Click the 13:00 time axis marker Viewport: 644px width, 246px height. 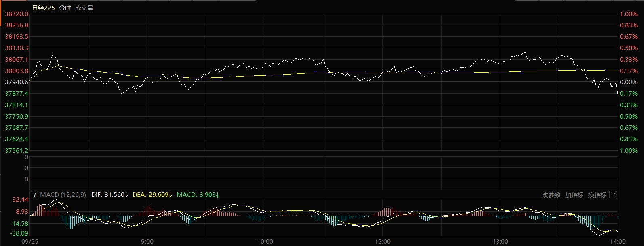[500, 241]
